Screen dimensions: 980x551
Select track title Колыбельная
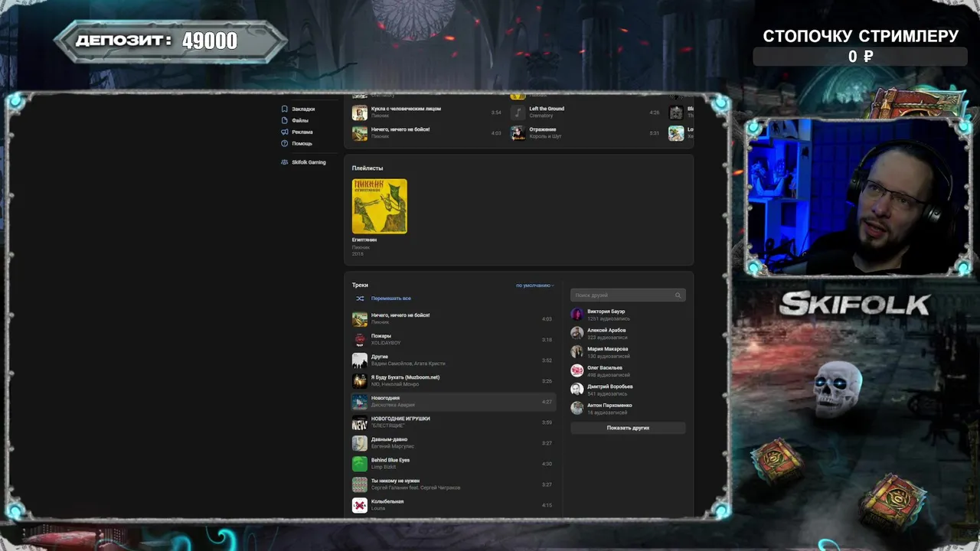pos(387,501)
